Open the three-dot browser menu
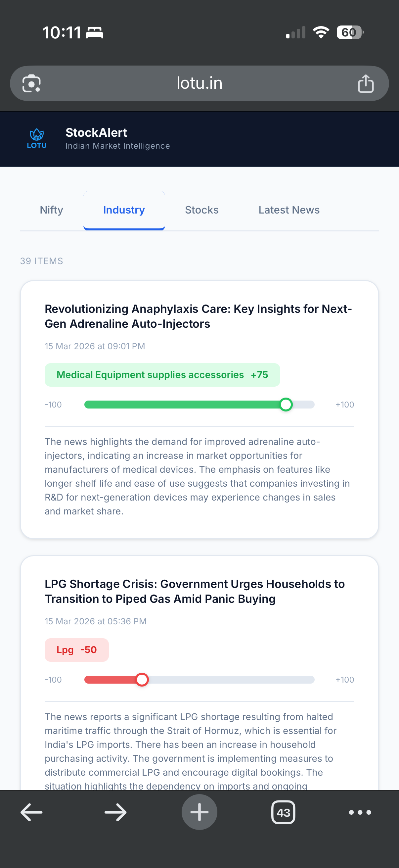 tap(360, 812)
